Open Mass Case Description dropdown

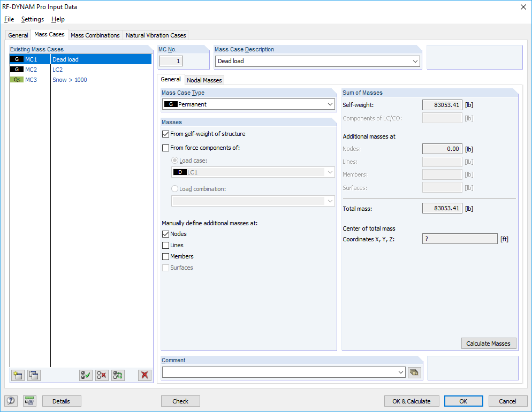point(415,62)
